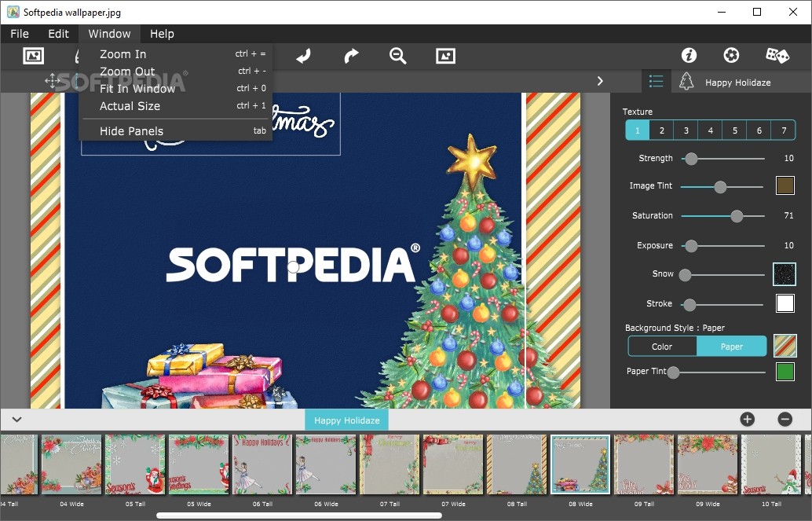This screenshot has height=521, width=812.
Task: Open the Edit menu
Action: (x=58, y=34)
